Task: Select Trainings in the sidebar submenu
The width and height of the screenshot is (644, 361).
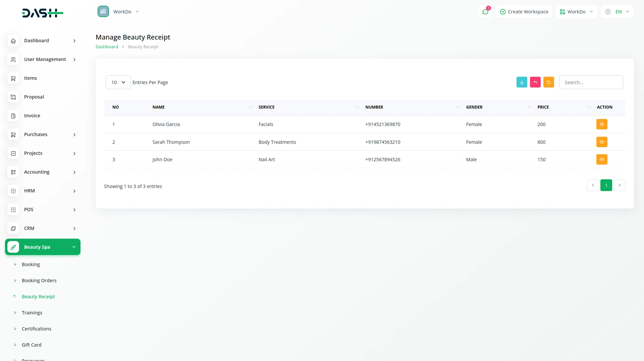Action: (32, 313)
